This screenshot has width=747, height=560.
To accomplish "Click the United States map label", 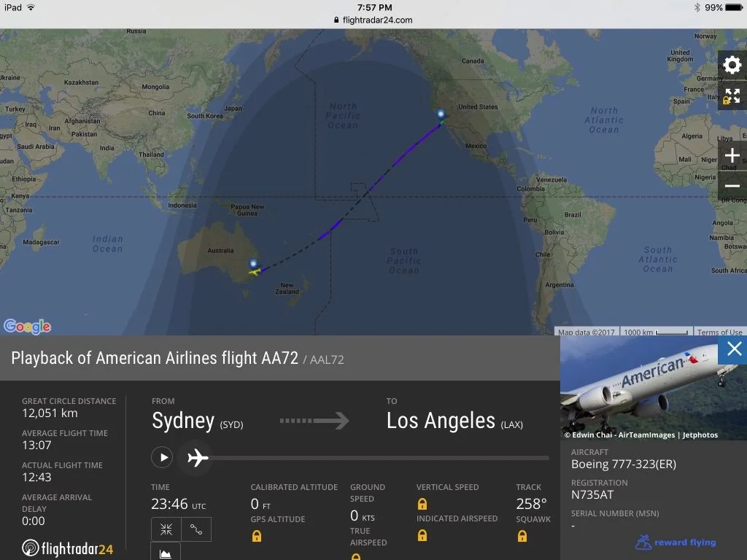I will coord(478,106).
